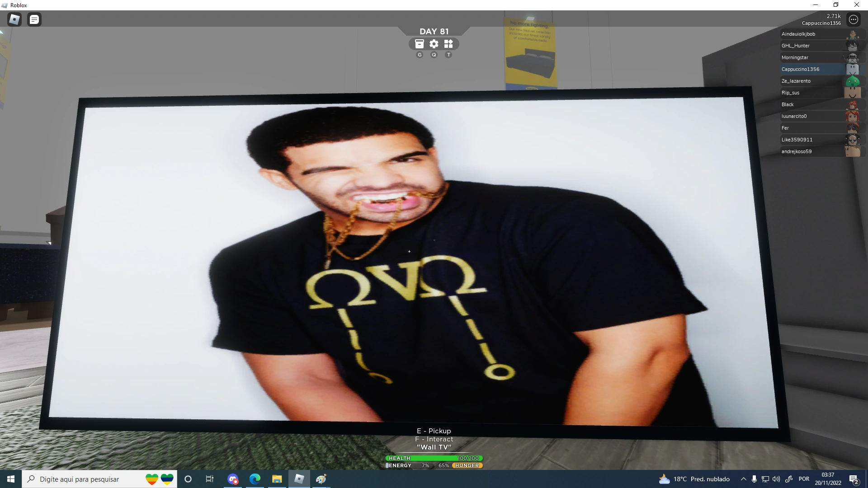Open the build blocks menu icon
Image resolution: width=868 pixels, height=488 pixels.
coord(448,44)
